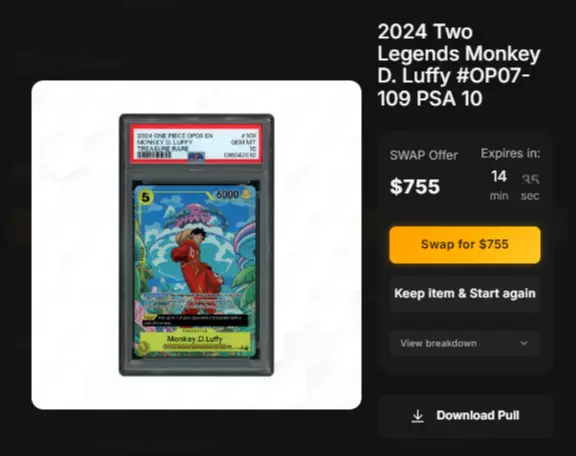The width and height of the screenshot is (576, 456).
Task: Click the chevron next to View breakdown
Action: pos(524,343)
